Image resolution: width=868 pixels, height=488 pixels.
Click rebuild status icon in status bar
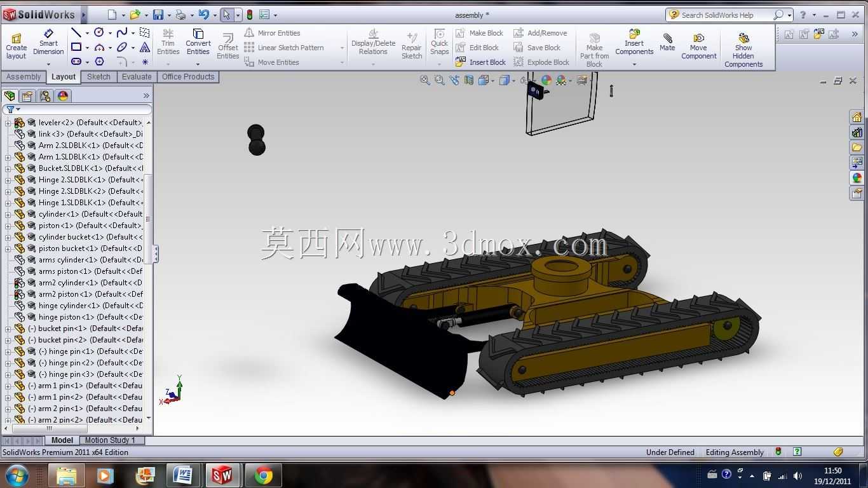778,452
